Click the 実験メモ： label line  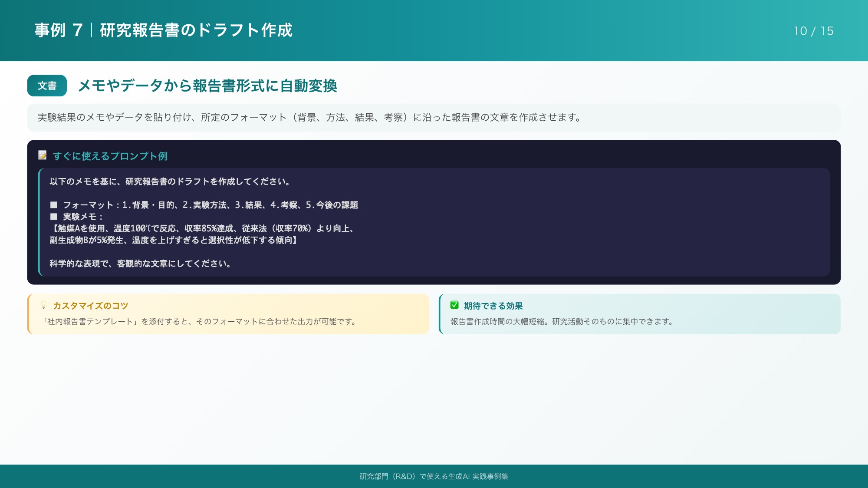tap(76, 217)
